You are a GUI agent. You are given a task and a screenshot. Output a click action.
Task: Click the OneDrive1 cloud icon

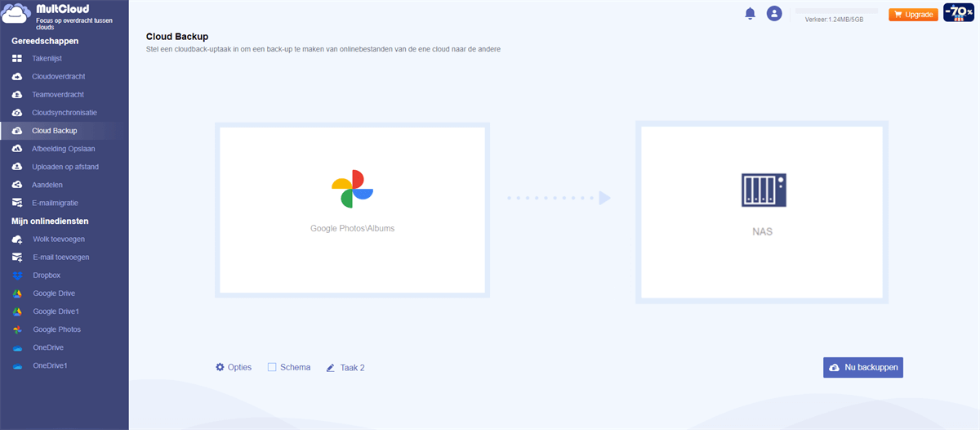point(17,366)
